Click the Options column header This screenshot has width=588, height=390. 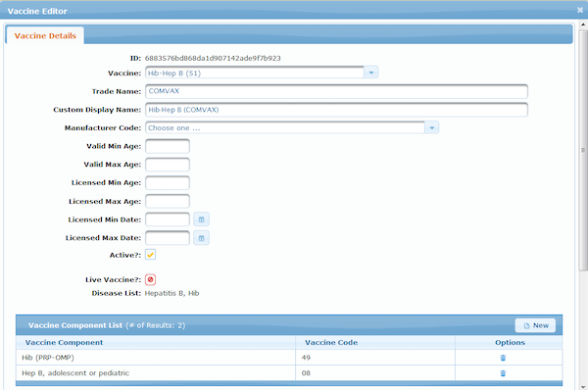[x=509, y=342]
